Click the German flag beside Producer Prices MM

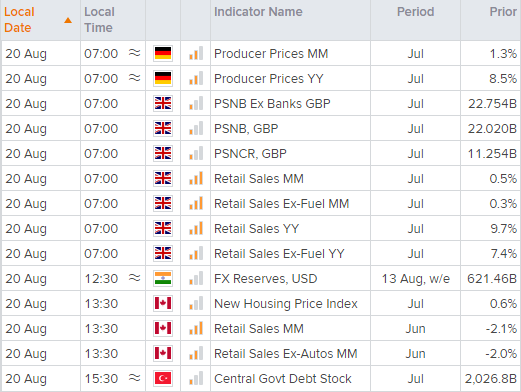(x=163, y=53)
